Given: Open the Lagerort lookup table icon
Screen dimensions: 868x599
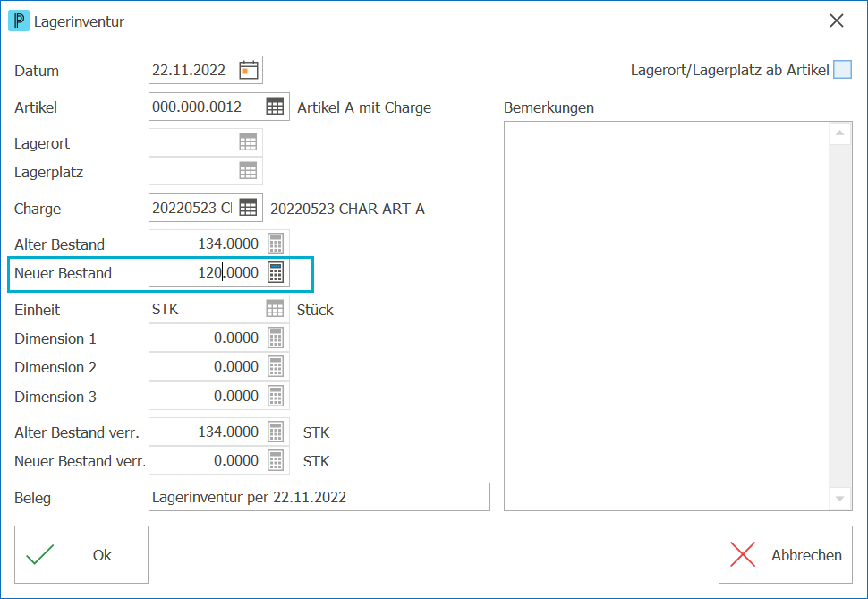Looking at the screenshot, I should coord(248,142).
